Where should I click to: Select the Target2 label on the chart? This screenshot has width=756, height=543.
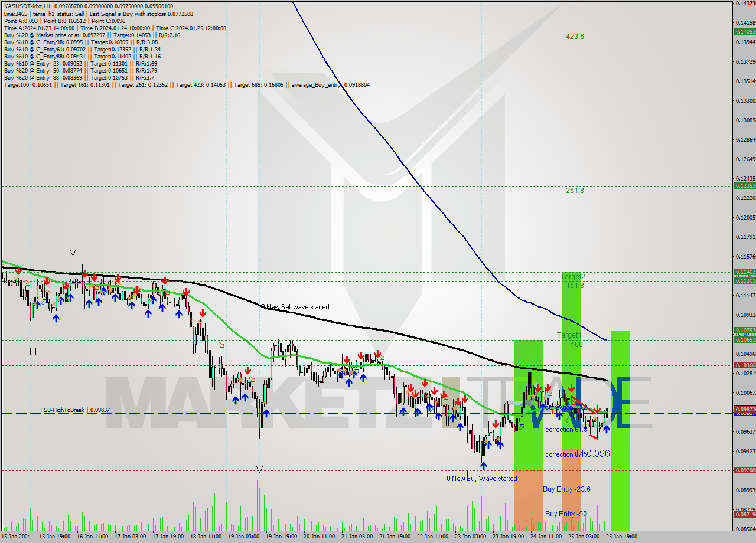pos(573,276)
